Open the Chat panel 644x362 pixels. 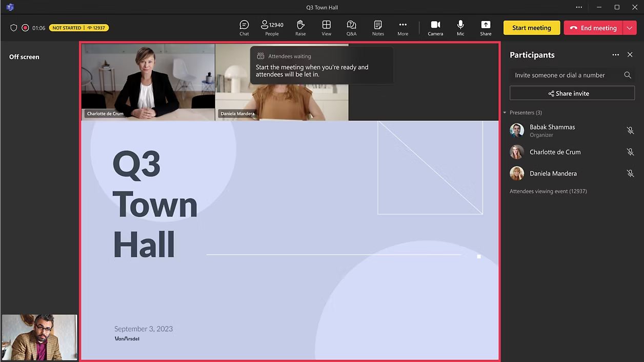click(x=244, y=28)
